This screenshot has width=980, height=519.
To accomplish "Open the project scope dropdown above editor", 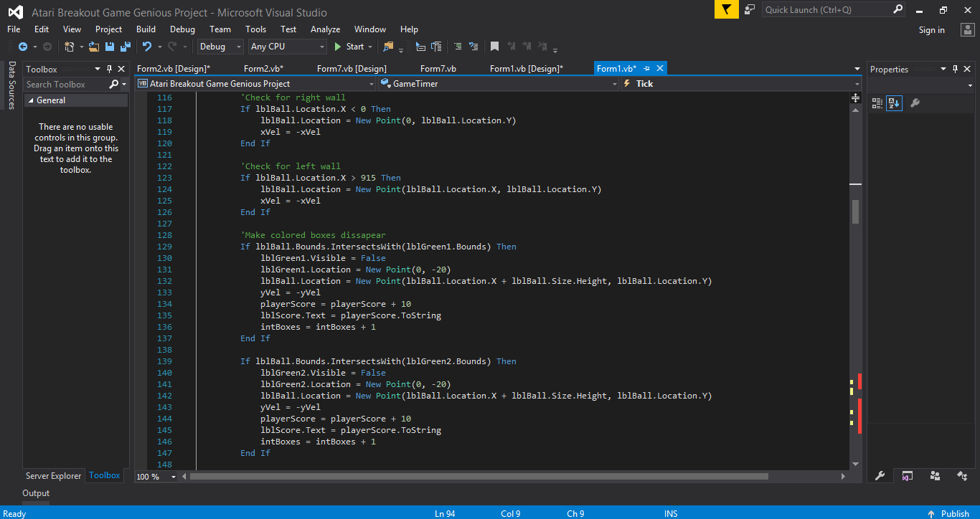I will [256, 84].
